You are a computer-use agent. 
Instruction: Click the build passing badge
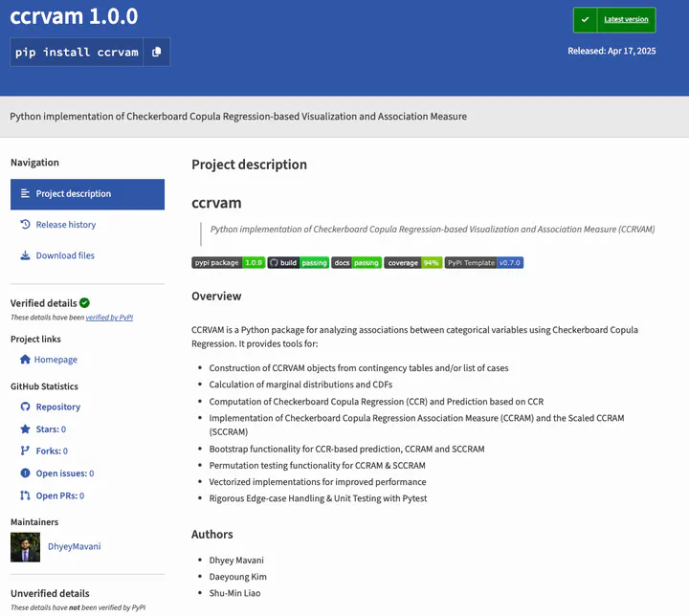[x=299, y=263]
